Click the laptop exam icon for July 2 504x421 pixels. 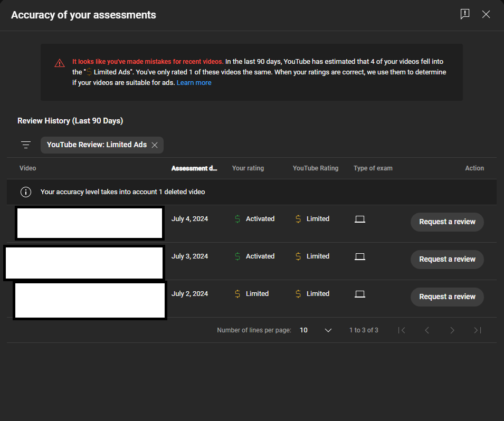click(x=360, y=294)
